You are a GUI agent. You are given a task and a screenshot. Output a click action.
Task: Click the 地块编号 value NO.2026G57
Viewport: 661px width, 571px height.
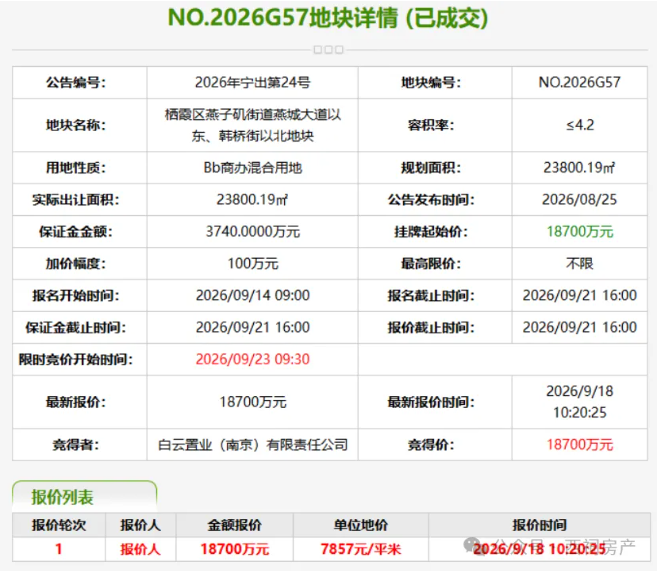click(x=580, y=82)
